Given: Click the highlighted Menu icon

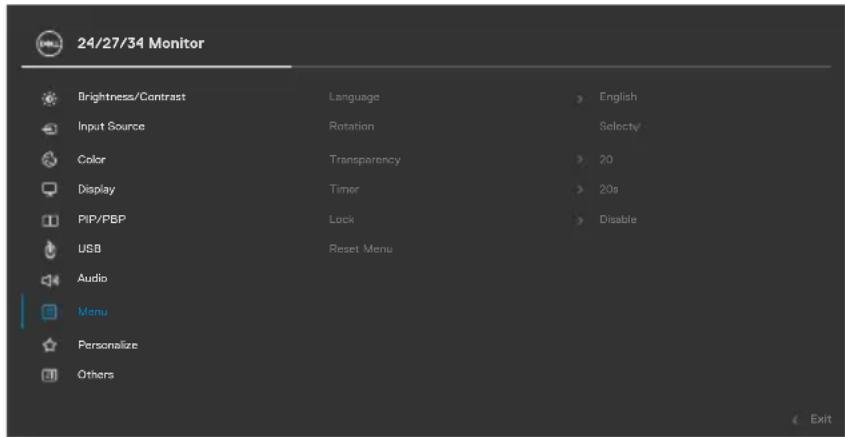Looking at the screenshot, I should tap(49, 312).
